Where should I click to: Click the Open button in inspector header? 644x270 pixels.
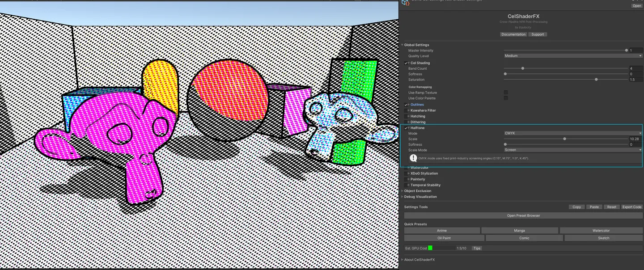click(637, 6)
